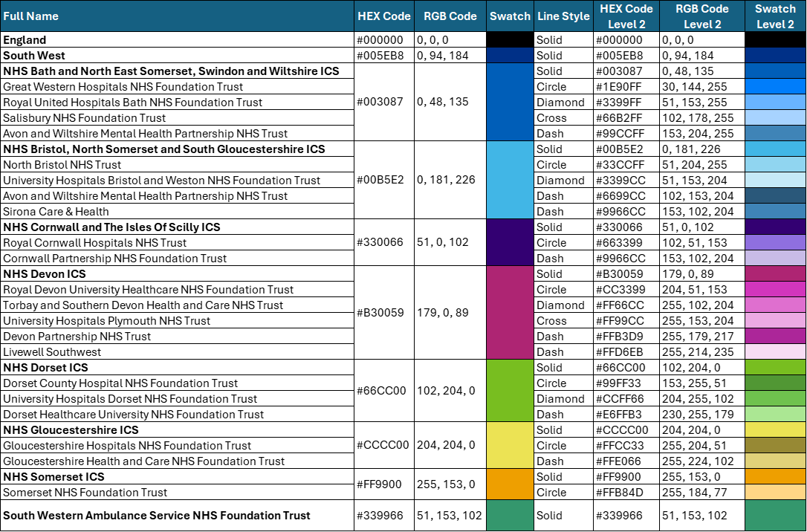This screenshot has width=807, height=532.
Task: Select the RGB Code Level 2 header
Action: click(x=702, y=16)
